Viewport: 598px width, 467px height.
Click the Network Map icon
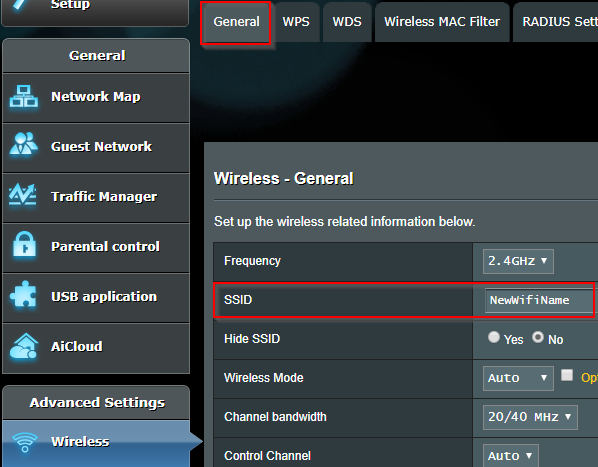pos(24,96)
